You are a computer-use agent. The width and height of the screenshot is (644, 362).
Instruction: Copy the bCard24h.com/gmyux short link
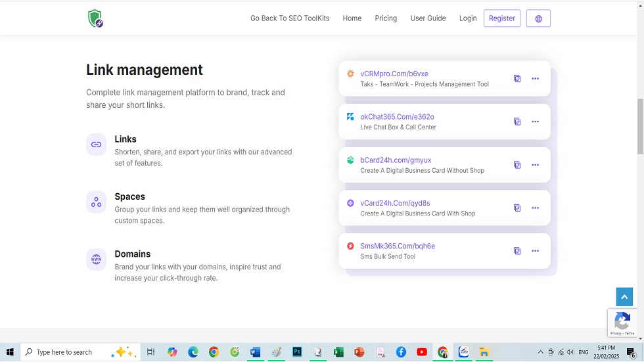(517, 165)
